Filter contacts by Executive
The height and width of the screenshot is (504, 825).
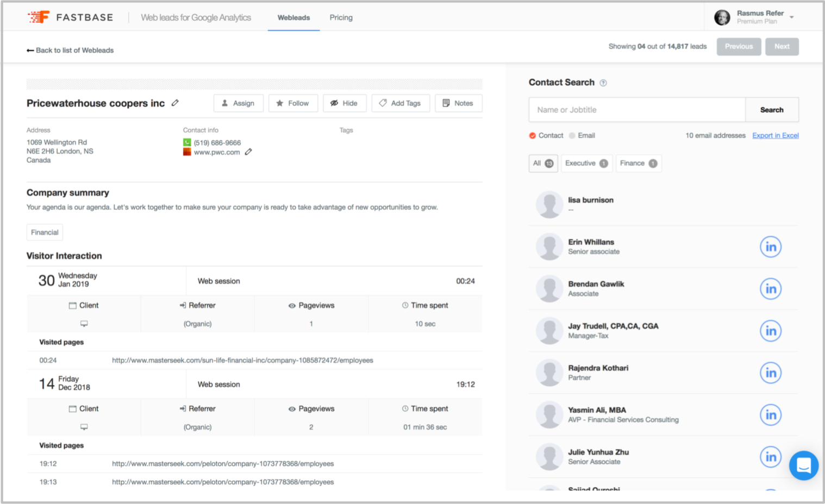pos(586,163)
